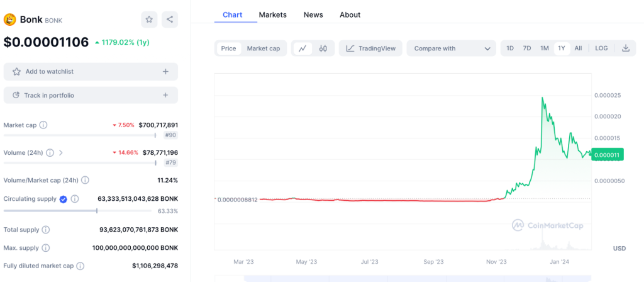Click plus icon on Add to watchlist row
Image resolution: width=644 pixels, height=282 pixels.
click(165, 72)
